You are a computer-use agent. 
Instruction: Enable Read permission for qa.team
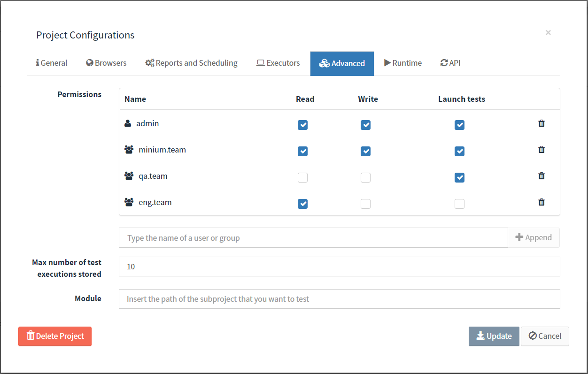coord(303,177)
